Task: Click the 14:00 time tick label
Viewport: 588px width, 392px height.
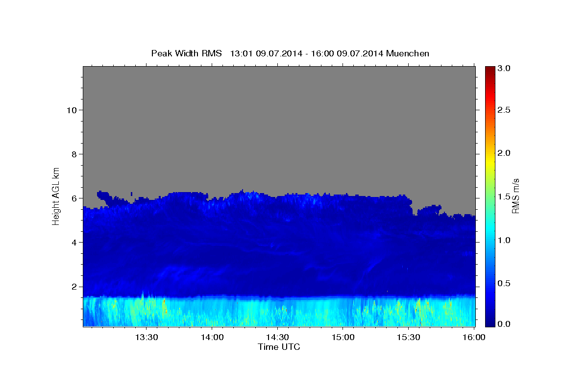Action: pyautogui.click(x=212, y=338)
